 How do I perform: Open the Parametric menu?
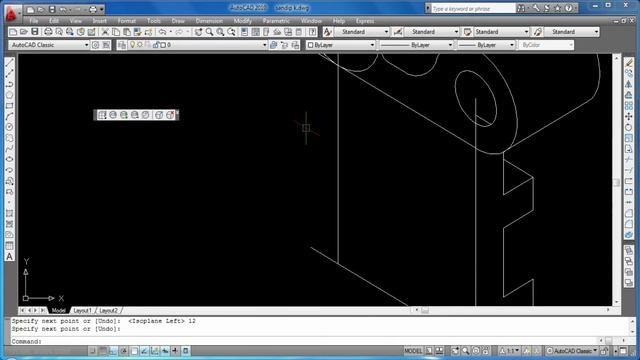[276, 21]
